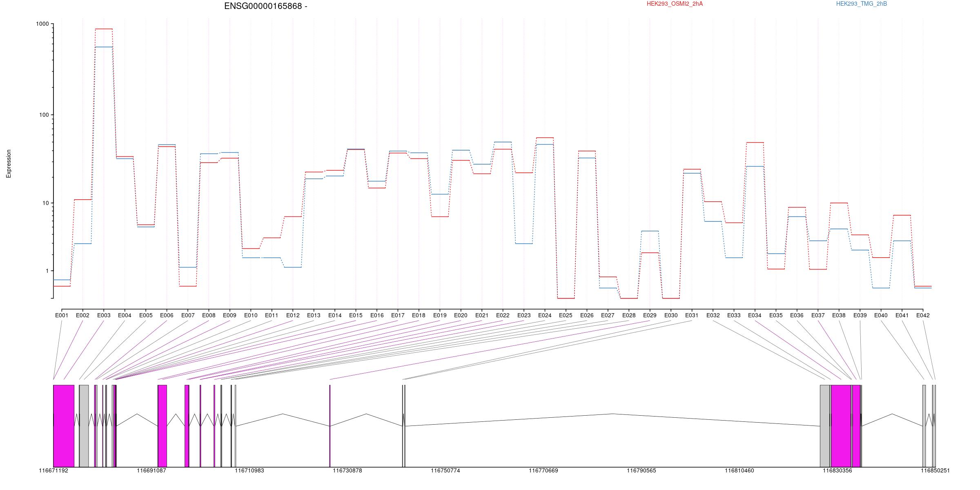This screenshot has width=980, height=490.
Task: Click exon label E027
Action: click(608, 316)
